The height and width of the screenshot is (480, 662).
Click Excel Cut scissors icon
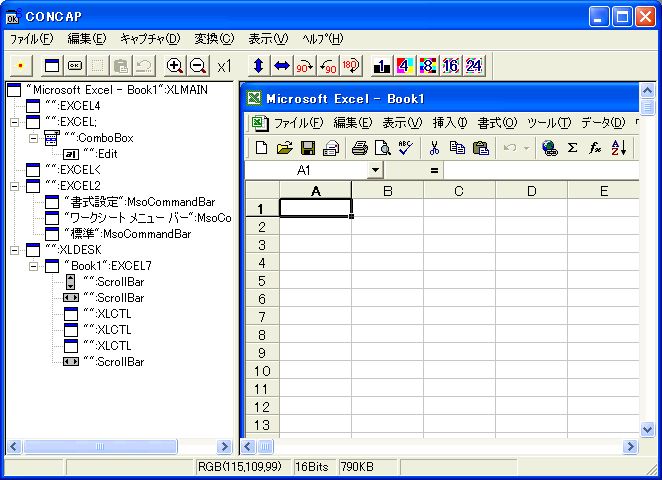(434, 148)
